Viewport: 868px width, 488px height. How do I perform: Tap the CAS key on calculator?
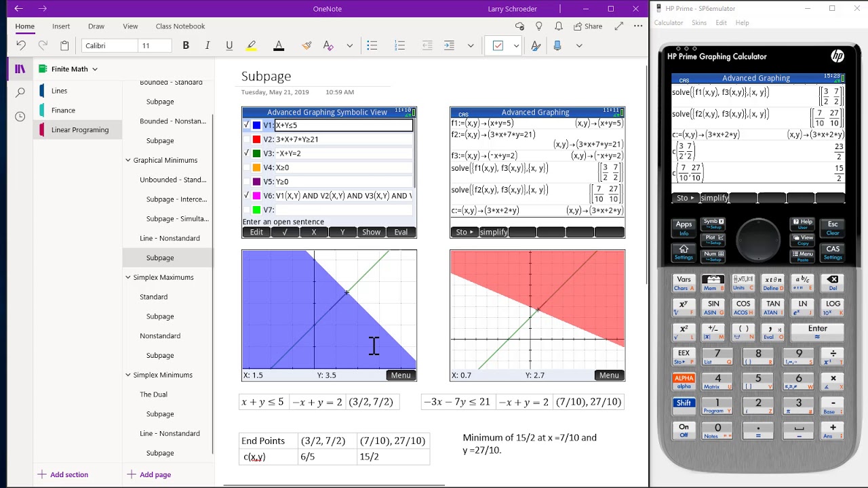(833, 252)
